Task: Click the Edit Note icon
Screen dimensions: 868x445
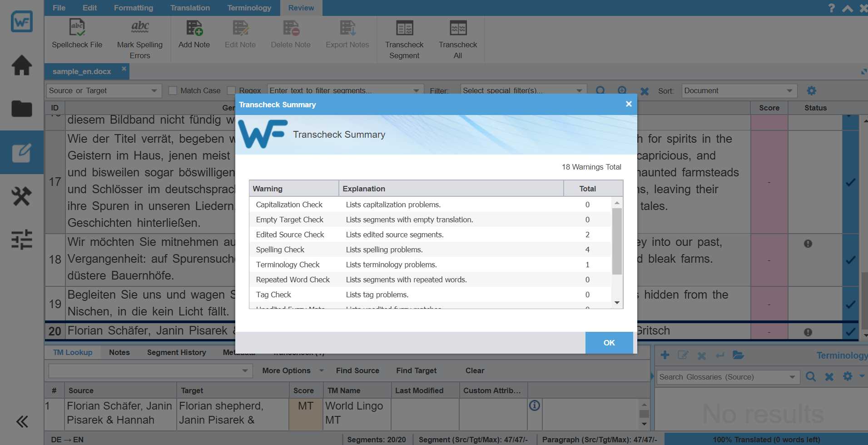Action: pos(240,28)
